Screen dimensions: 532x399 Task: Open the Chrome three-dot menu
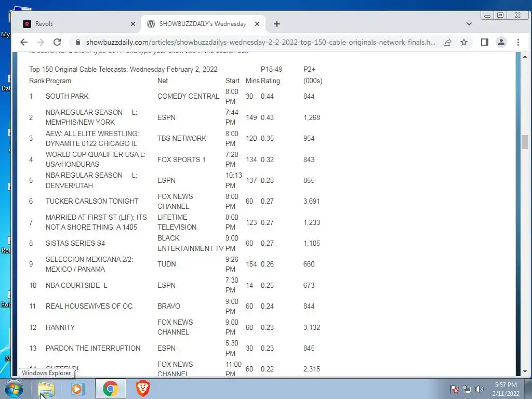[518, 42]
